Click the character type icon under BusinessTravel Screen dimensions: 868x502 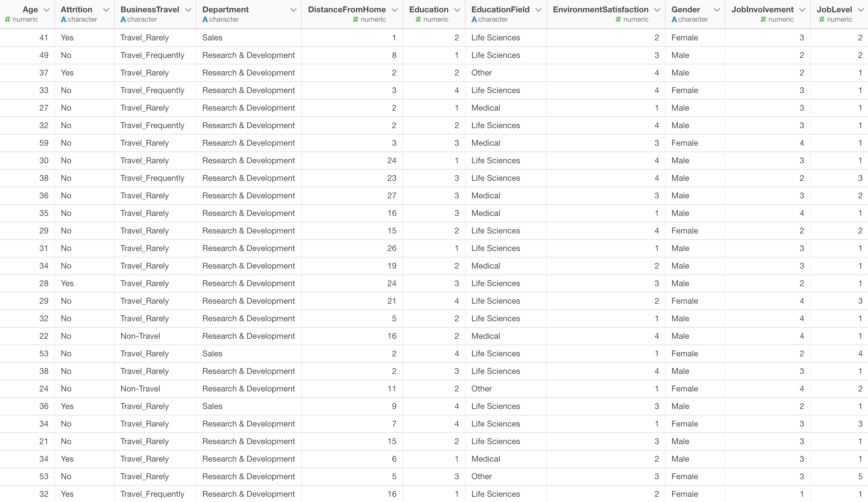point(123,19)
